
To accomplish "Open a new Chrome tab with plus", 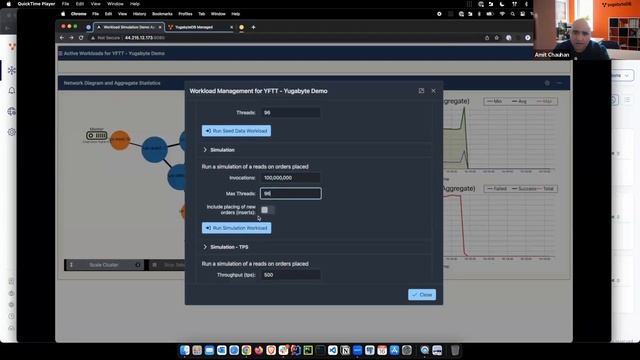I will pos(253,27).
